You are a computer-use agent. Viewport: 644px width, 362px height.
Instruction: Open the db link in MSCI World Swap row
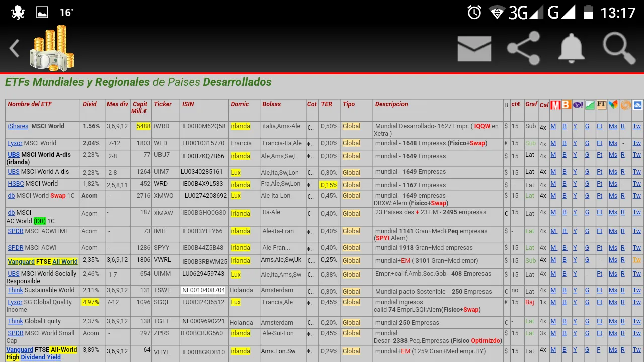11,196
